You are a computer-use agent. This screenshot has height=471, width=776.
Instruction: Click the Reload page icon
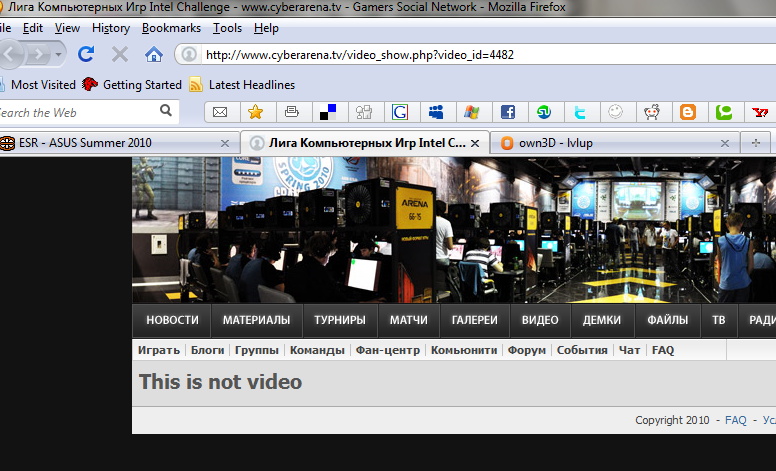click(87, 54)
